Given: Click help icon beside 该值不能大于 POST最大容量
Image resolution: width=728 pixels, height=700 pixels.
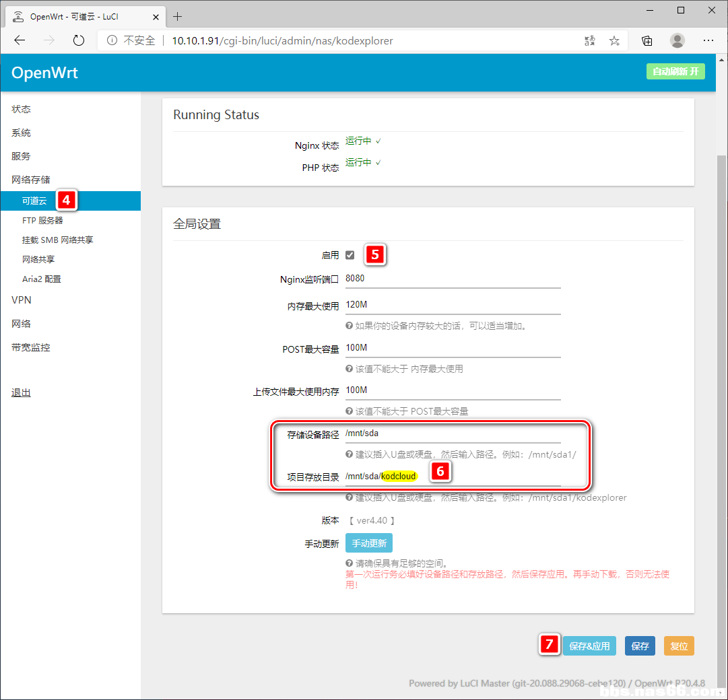Looking at the screenshot, I should [349, 411].
